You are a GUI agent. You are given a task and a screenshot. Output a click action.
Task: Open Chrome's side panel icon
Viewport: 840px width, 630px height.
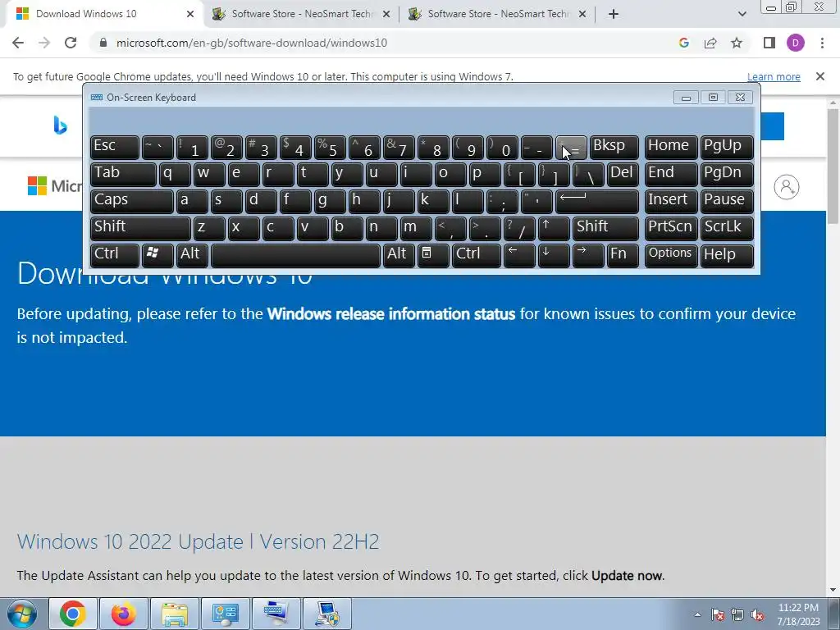click(x=769, y=43)
